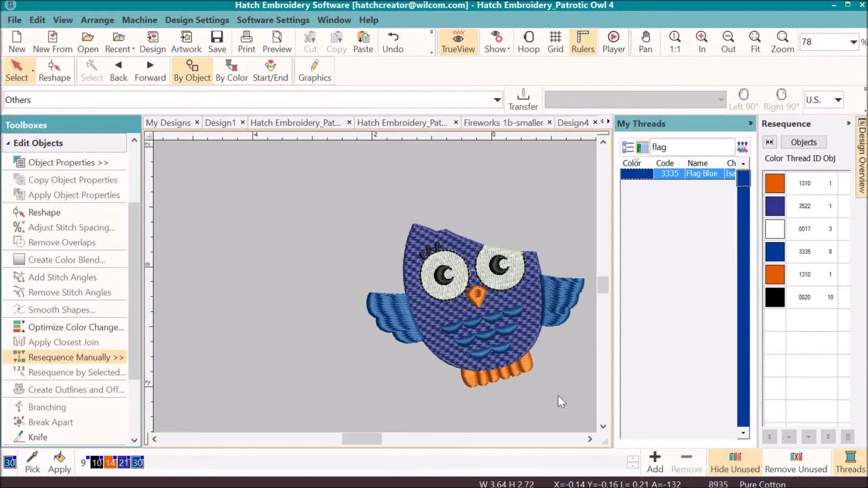This screenshot has height=488, width=868.
Task: Toggle TrueView stitch preview
Action: [x=457, y=42]
